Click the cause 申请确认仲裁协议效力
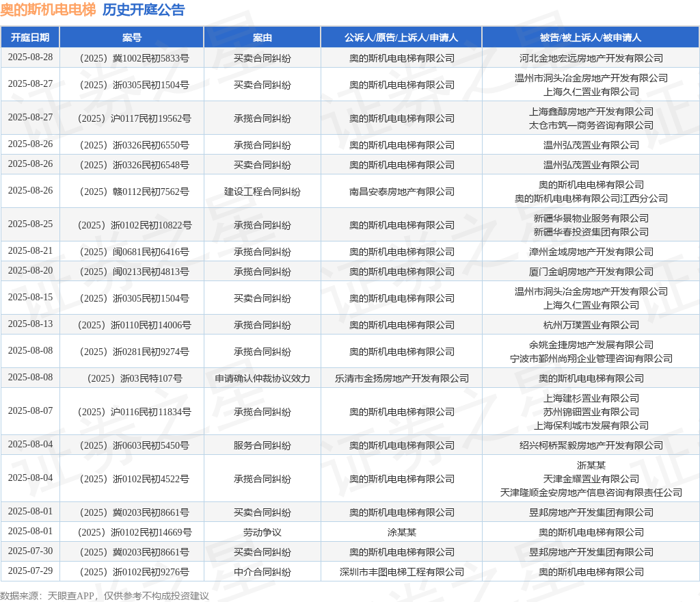The width and height of the screenshot is (700, 602). [x=262, y=378]
